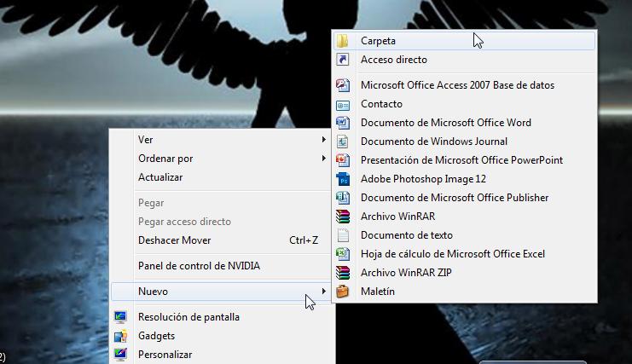Click the Excel spreadsheet icon
The height and width of the screenshot is (364, 632).
point(343,254)
